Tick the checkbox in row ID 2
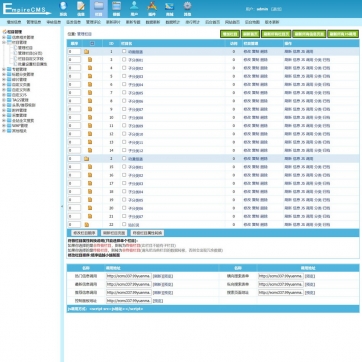Image resolution: width=362 pixels, height=362 pixels. [x=124, y=158]
